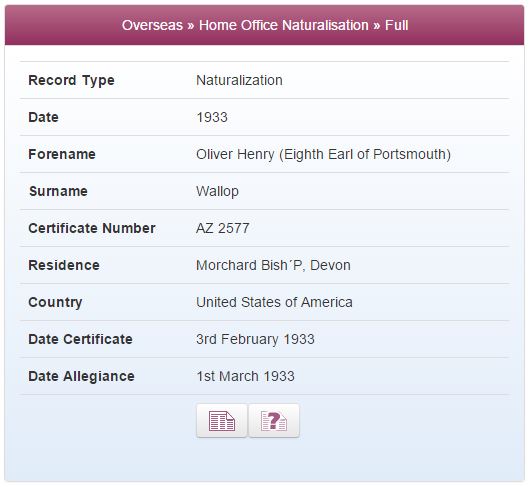
Task: Select the Residence label
Action: [64, 265]
